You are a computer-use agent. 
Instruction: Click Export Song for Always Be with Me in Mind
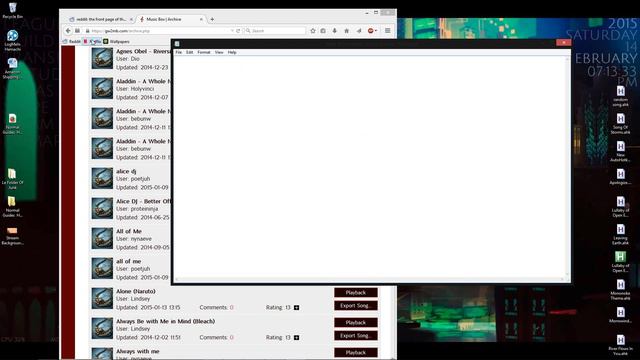click(356, 336)
